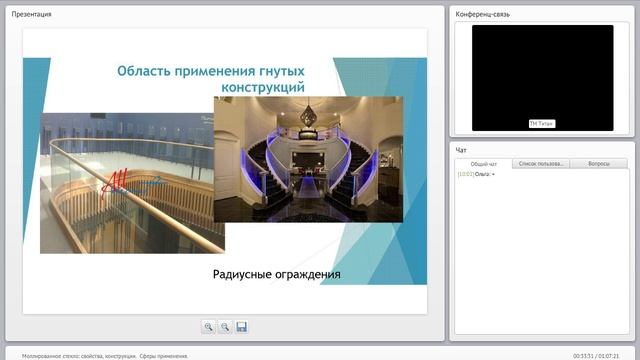Zoom out of the presentation slide
Screen dimensions: 640x360
pos(225,327)
